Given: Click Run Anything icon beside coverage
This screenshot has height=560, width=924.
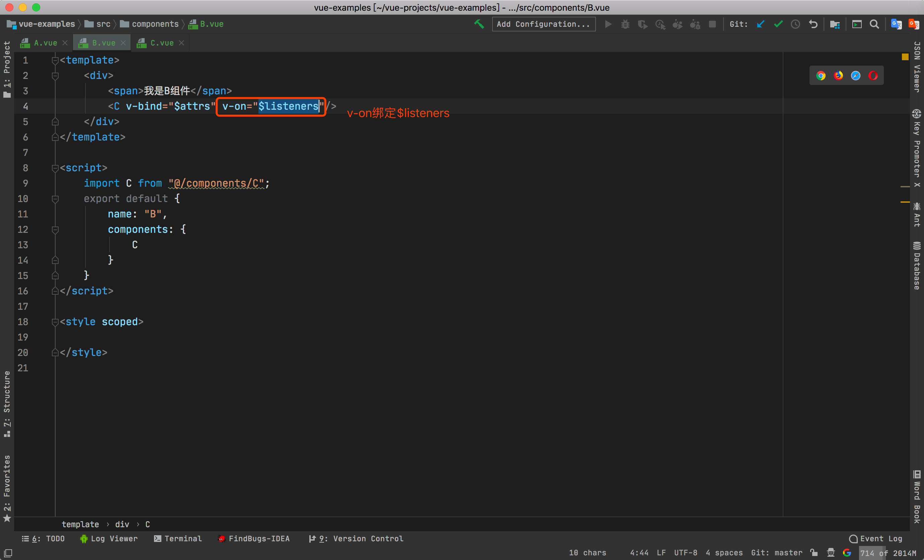Looking at the screenshot, I should (x=660, y=24).
